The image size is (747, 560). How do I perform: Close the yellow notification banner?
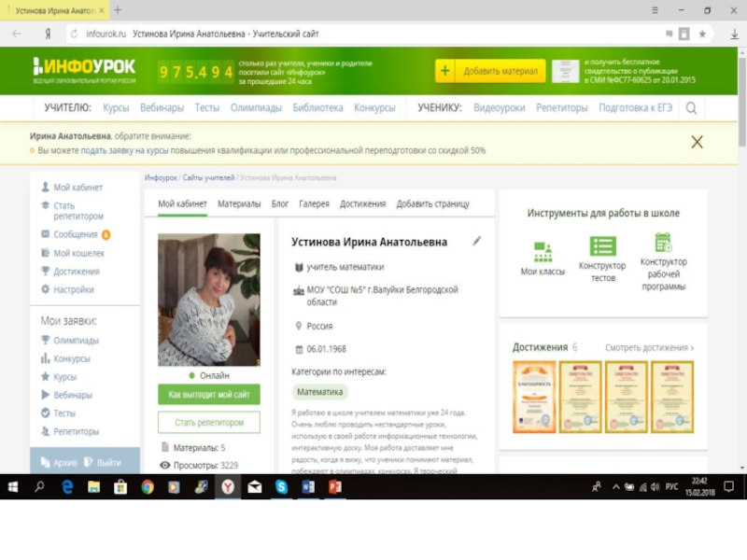[697, 142]
